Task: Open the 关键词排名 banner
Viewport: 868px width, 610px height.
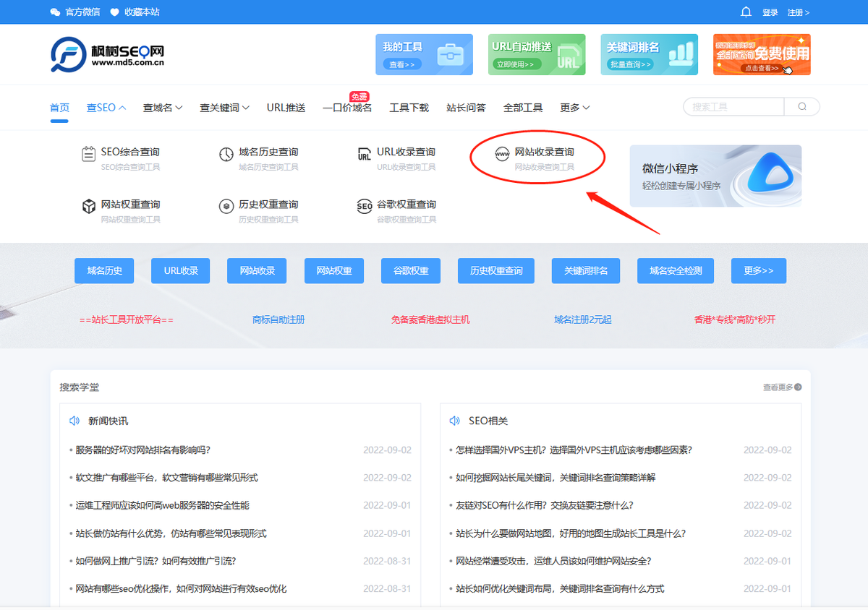Action: click(650, 54)
